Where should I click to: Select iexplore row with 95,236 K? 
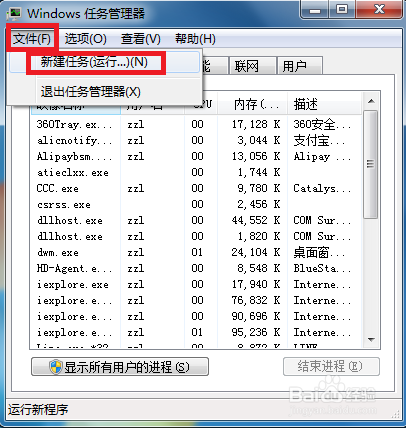[196, 332]
